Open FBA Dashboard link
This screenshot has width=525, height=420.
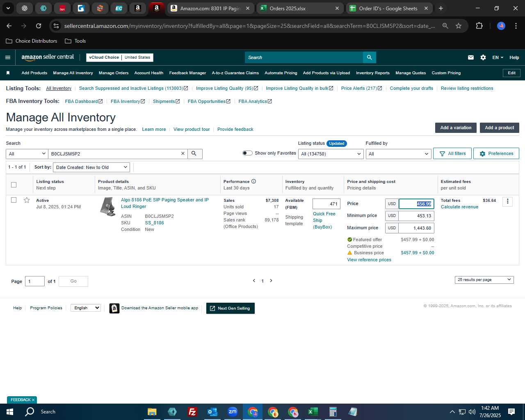point(84,101)
